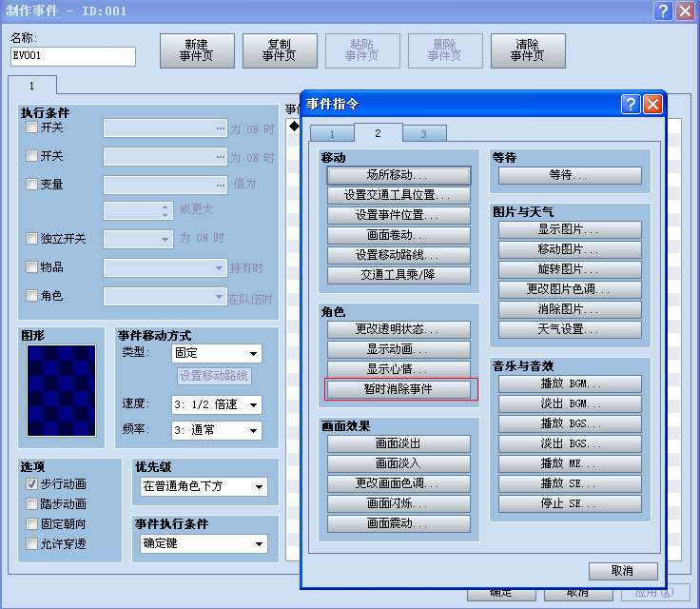Click the 淡出 BGS command
Screen dimensions: 700x609
[570, 443]
